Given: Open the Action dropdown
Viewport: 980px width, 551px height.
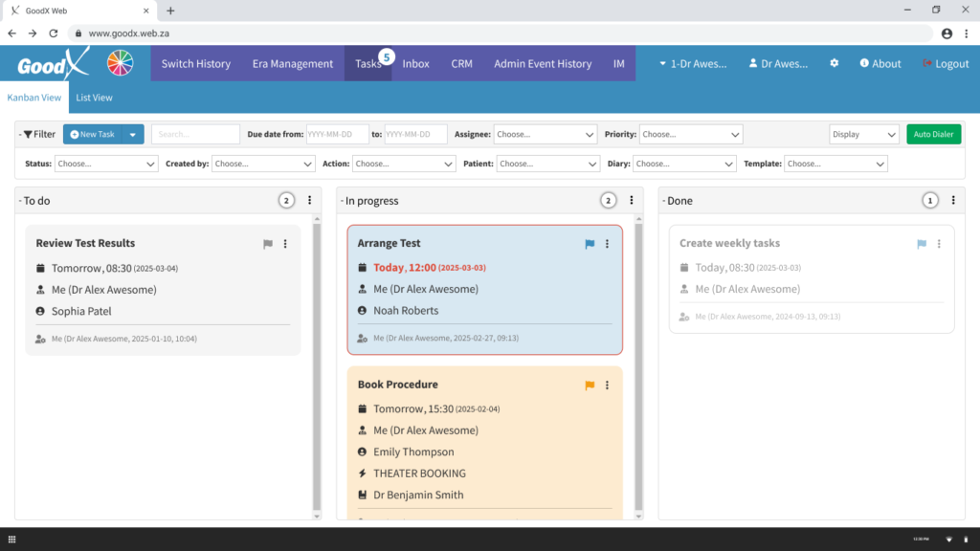Looking at the screenshot, I should 404,164.
